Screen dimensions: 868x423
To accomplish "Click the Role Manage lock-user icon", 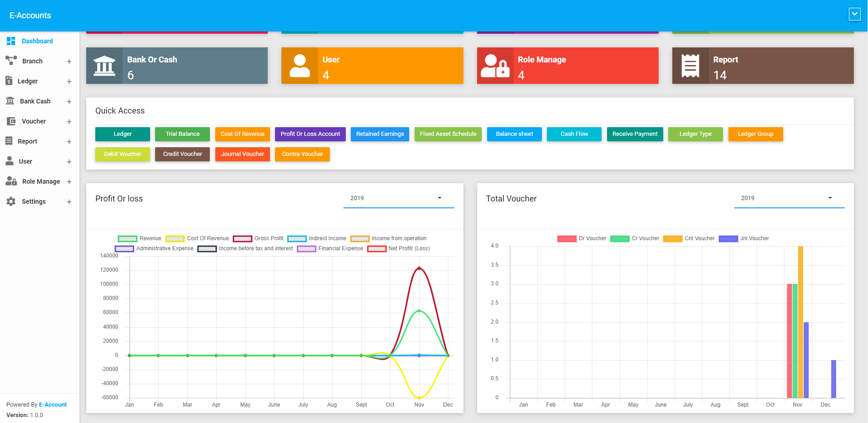I will point(495,66).
